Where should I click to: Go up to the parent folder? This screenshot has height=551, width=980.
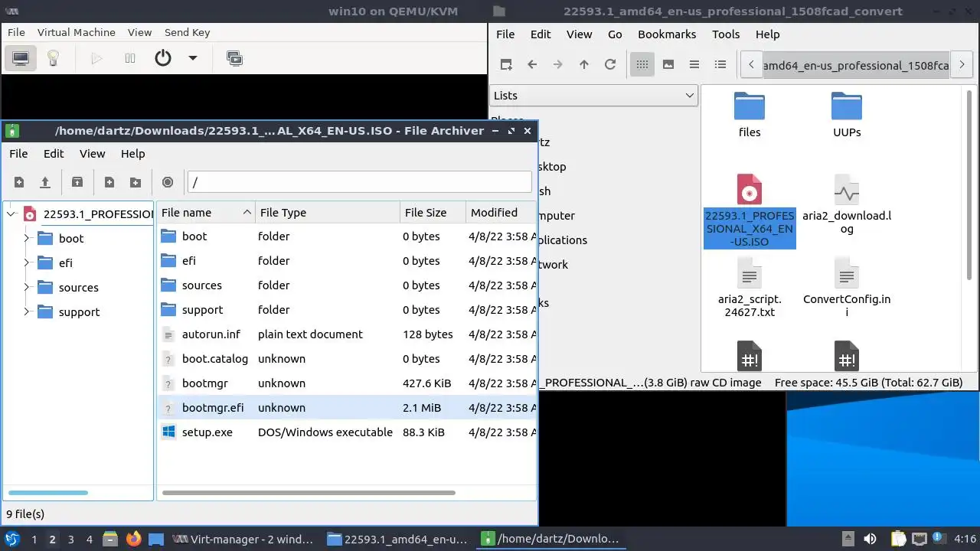pyautogui.click(x=584, y=64)
